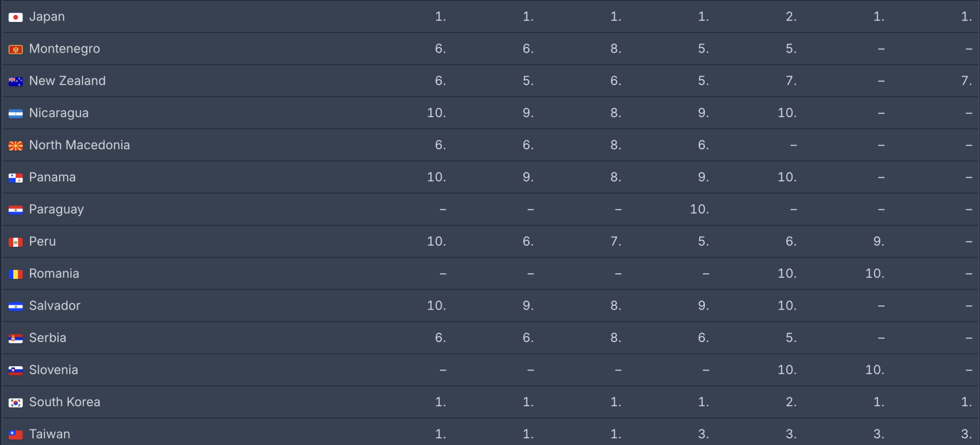The height and width of the screenshot is (445, 980).
Task: Select the Montenegro row label
Action: pos(64,49)
